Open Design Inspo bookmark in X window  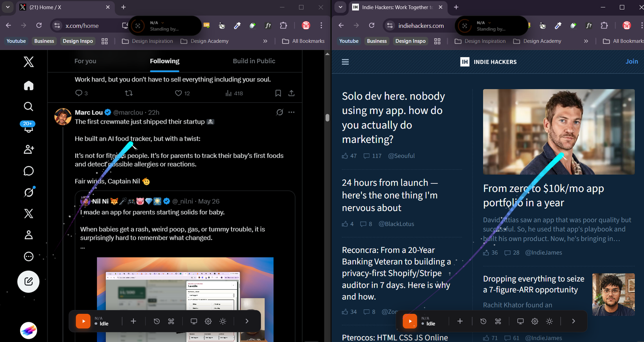78,41
